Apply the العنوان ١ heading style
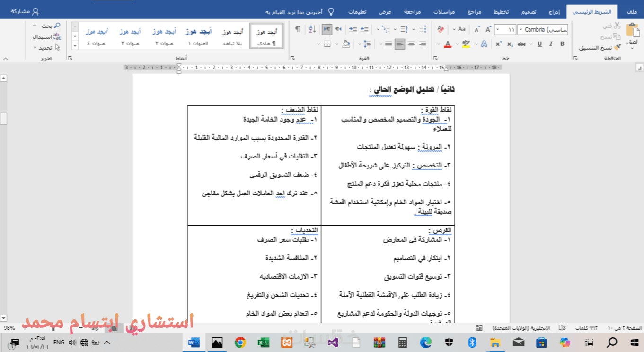This screenshot has height=352, width=644. click(198, 36)
